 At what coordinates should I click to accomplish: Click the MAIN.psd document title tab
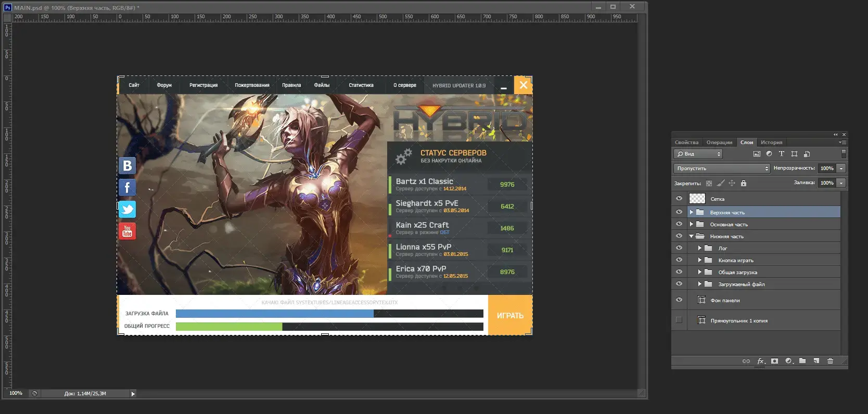pos(76,8)
